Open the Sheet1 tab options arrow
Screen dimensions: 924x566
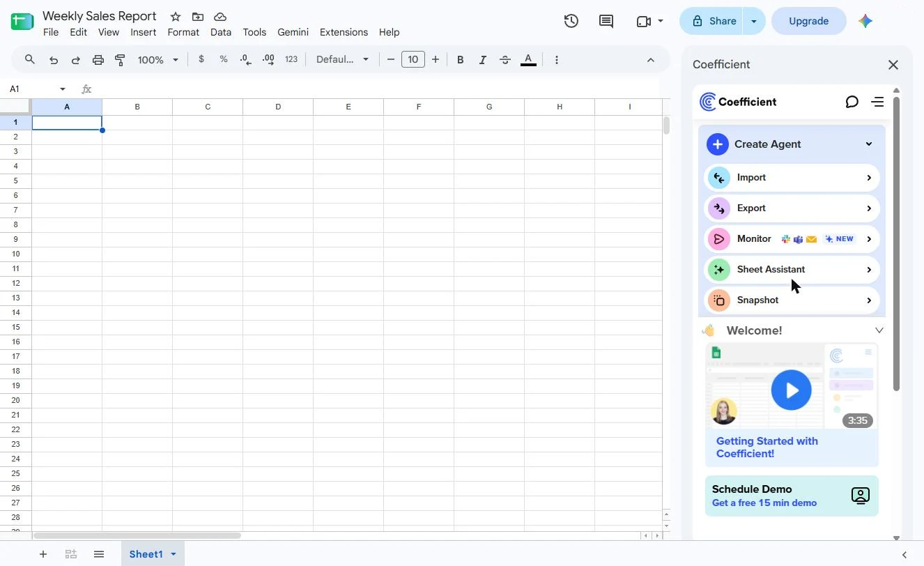173,554
